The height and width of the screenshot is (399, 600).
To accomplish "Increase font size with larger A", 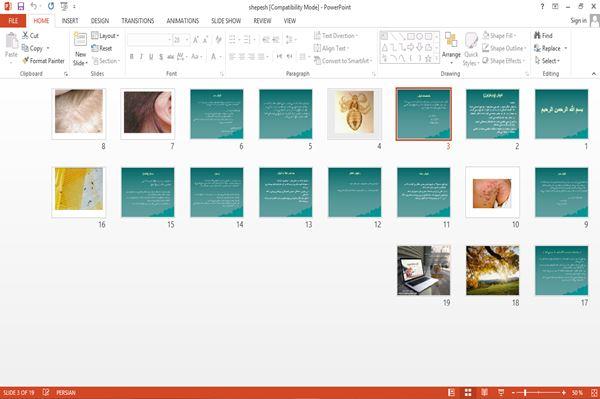I will point(196,40).
